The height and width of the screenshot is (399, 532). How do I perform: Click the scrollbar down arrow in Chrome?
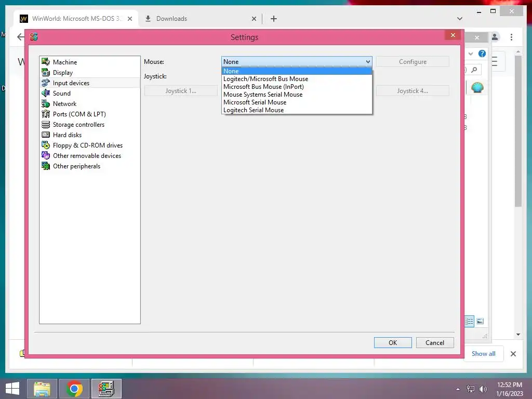click(518, 335)
